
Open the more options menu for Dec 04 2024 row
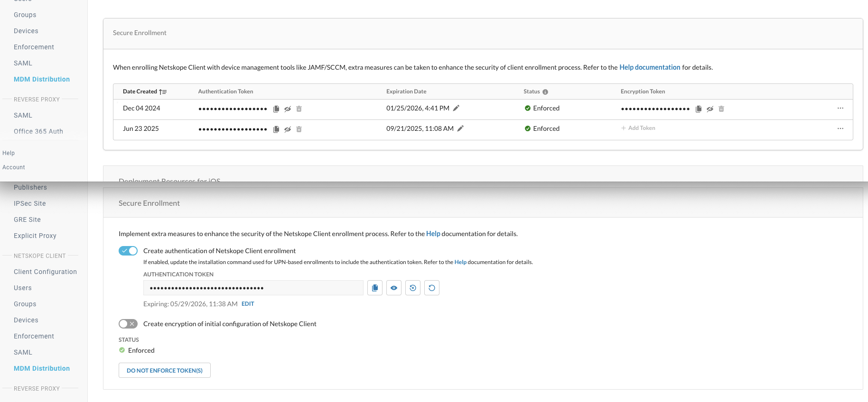coord(840,108)
